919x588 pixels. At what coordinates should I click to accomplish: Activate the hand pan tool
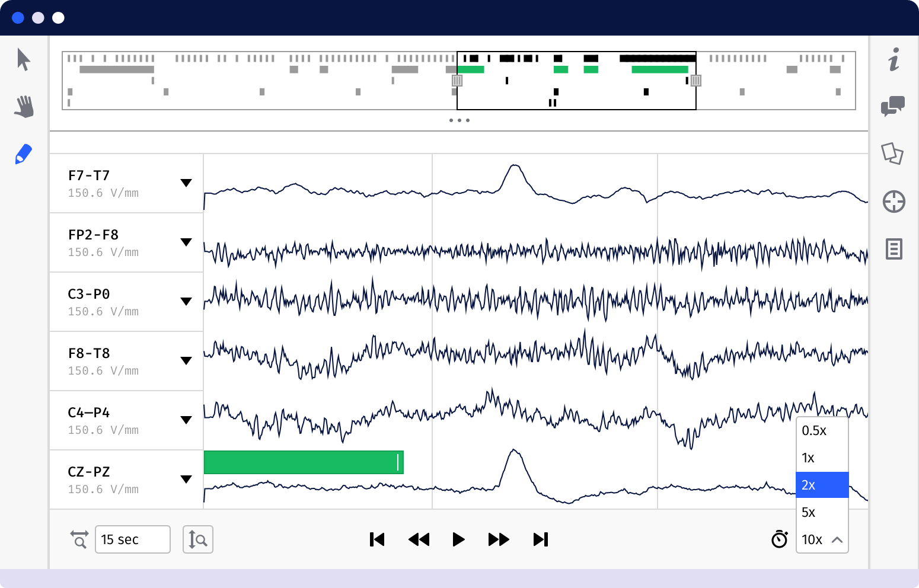tap(24, 107)
